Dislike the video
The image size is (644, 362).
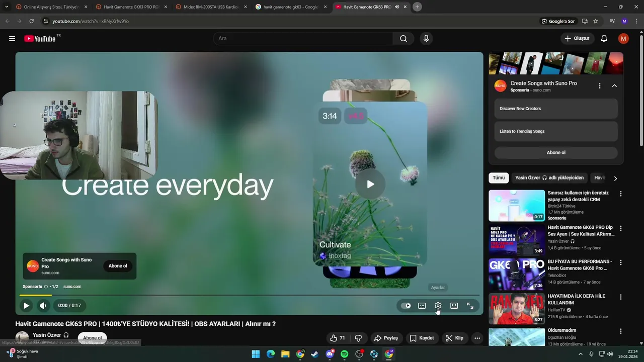[358, 338]
